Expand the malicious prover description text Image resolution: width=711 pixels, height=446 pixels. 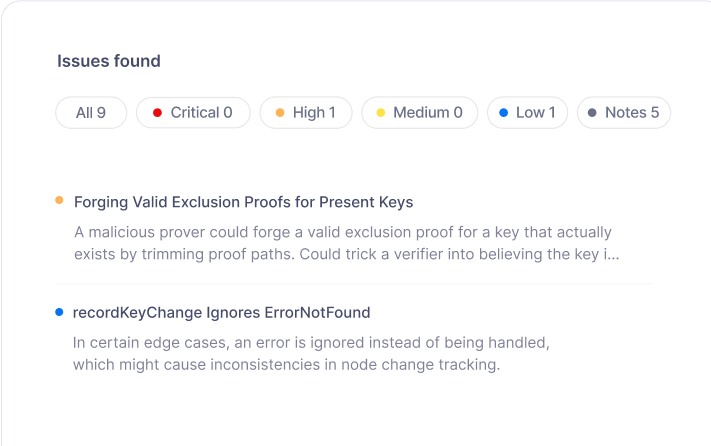coord(346,243)
